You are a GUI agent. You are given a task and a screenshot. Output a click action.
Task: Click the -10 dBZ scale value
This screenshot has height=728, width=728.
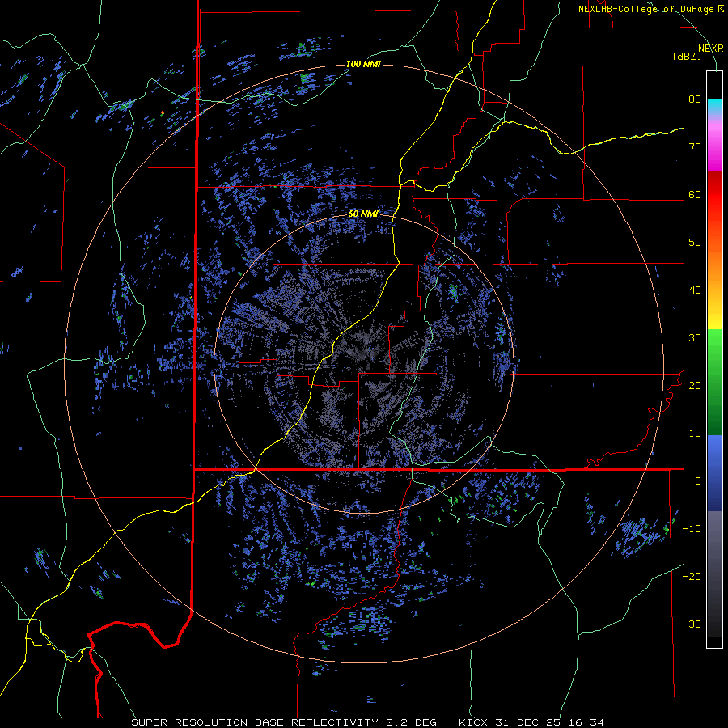pyautogui.click(x=692, y=529)
